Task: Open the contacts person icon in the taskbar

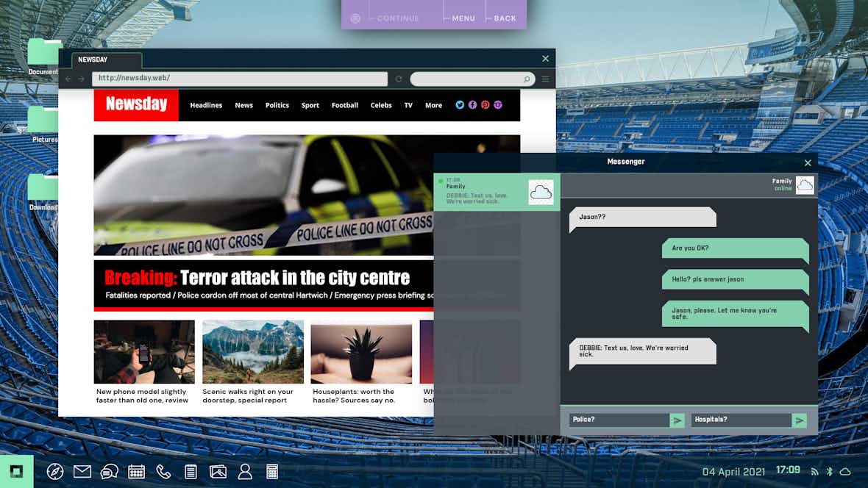Action: [245, 471]
